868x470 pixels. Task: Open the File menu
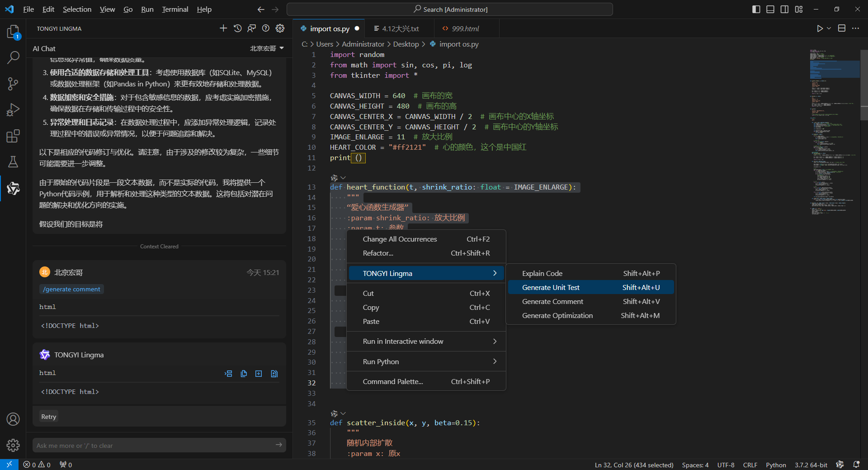click(28, 9)
